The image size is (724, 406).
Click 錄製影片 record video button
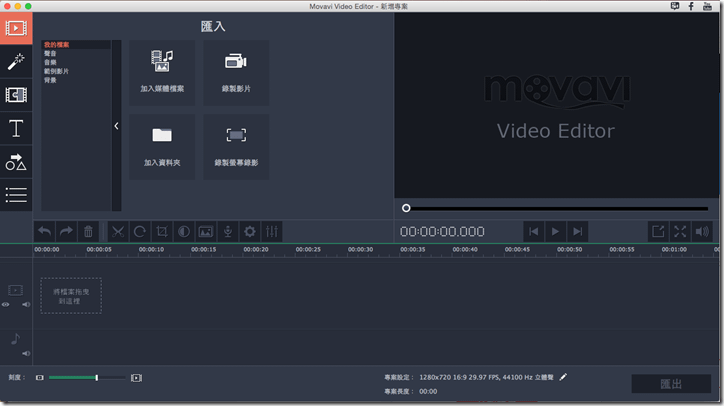click(236, 73)
